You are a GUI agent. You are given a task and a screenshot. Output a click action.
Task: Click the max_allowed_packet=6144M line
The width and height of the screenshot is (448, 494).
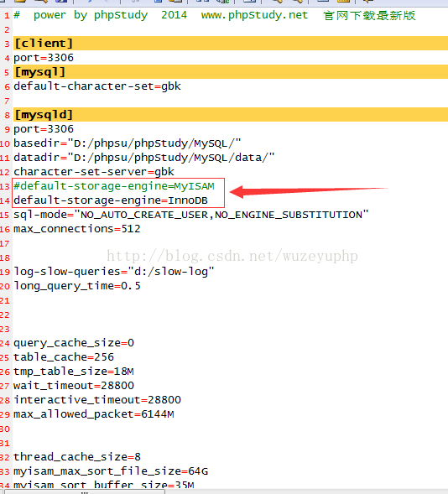pyautogui.click(x=94, y=414)
